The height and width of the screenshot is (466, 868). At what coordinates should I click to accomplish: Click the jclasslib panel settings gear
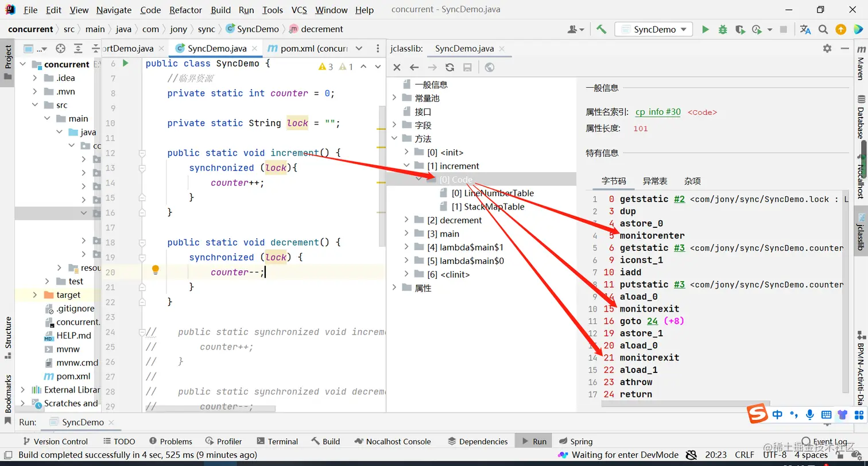tap(827, 48)
